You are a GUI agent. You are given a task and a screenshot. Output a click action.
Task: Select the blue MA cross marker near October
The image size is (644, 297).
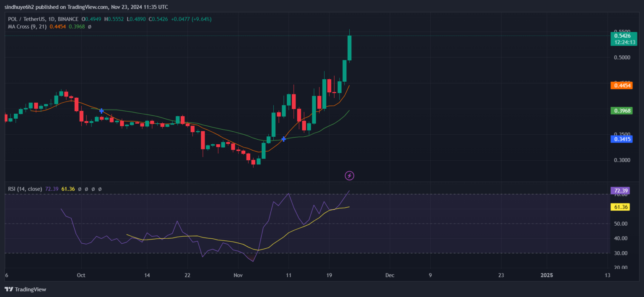click(x=101, y=111)
